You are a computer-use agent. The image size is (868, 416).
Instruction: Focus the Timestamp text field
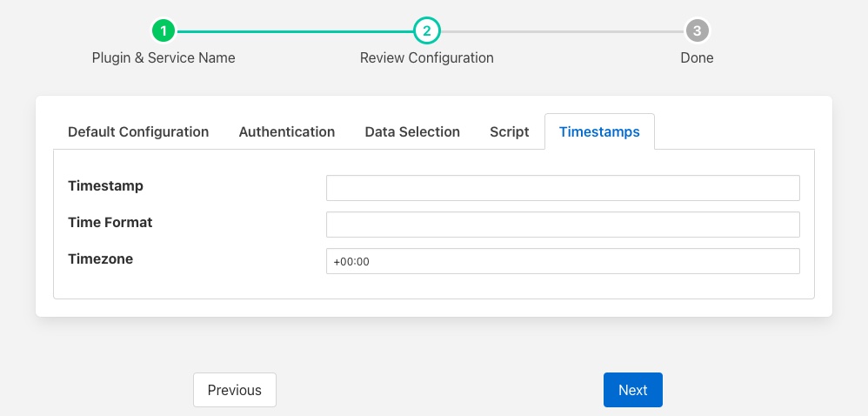(562, 188)
